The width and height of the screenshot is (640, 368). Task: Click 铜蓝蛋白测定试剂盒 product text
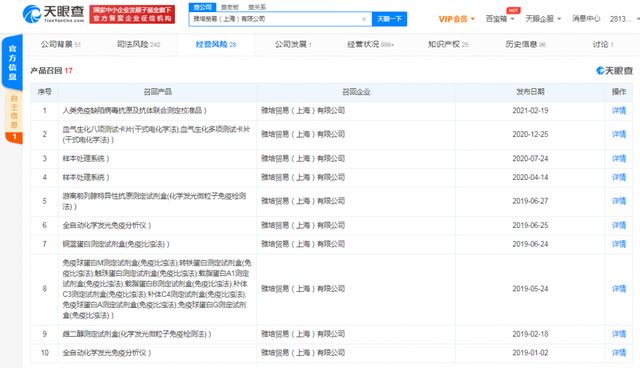[x=116, y=244]
